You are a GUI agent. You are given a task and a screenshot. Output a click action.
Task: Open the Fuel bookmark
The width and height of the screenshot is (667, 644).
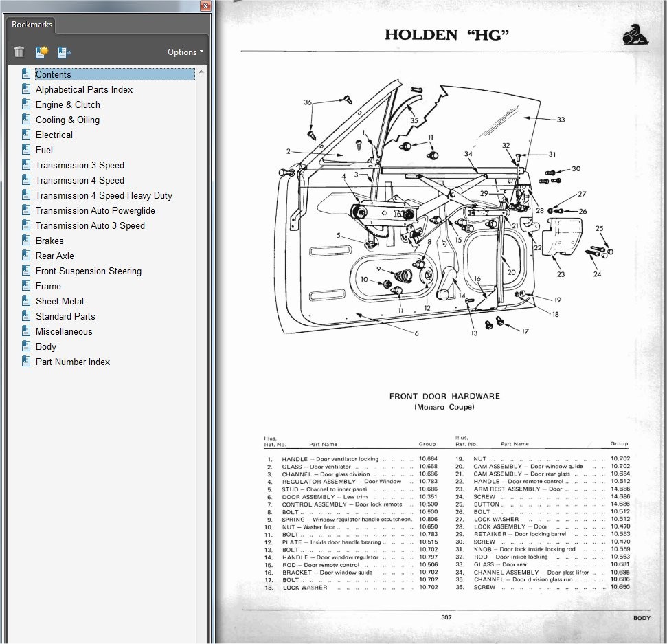click(x=44, y=150)
